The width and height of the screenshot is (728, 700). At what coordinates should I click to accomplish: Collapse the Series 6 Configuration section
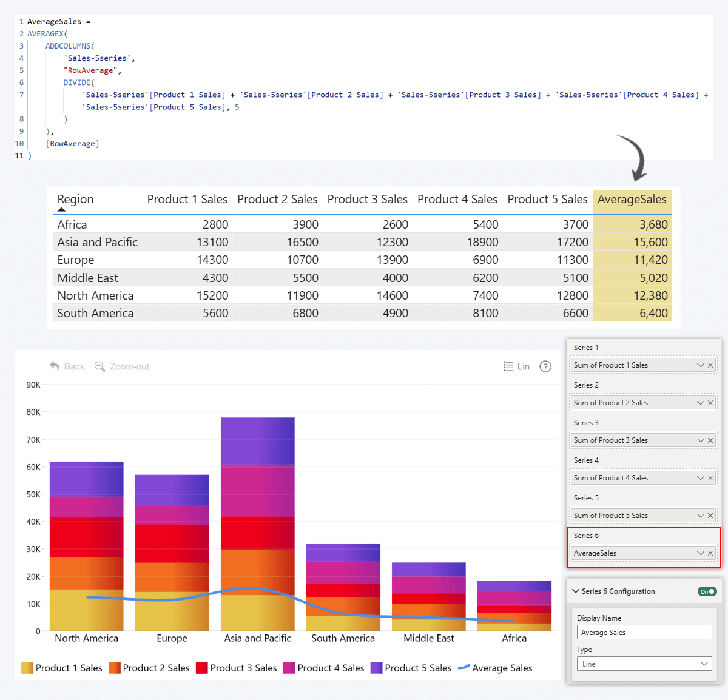pos(576,591)
